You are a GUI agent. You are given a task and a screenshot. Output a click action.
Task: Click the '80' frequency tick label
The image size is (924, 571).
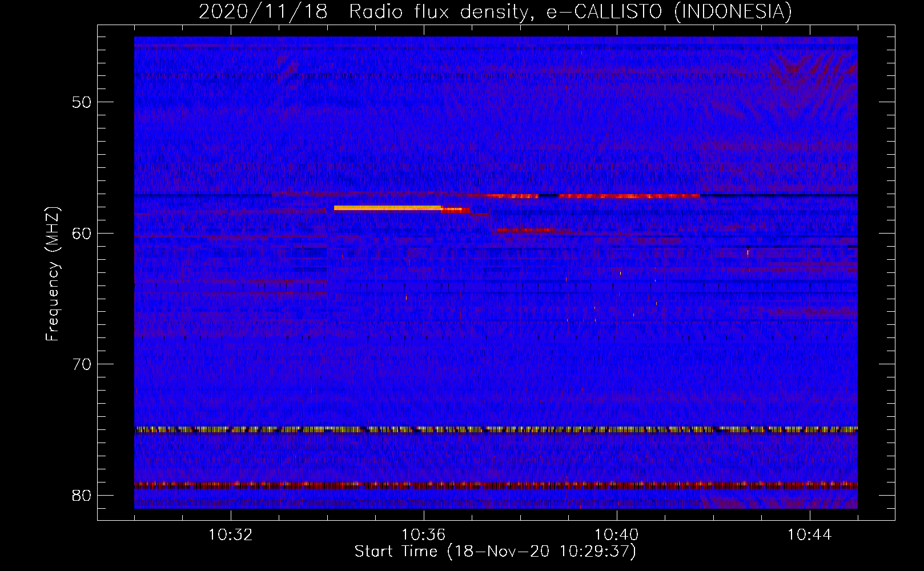[x=82, y=495]
